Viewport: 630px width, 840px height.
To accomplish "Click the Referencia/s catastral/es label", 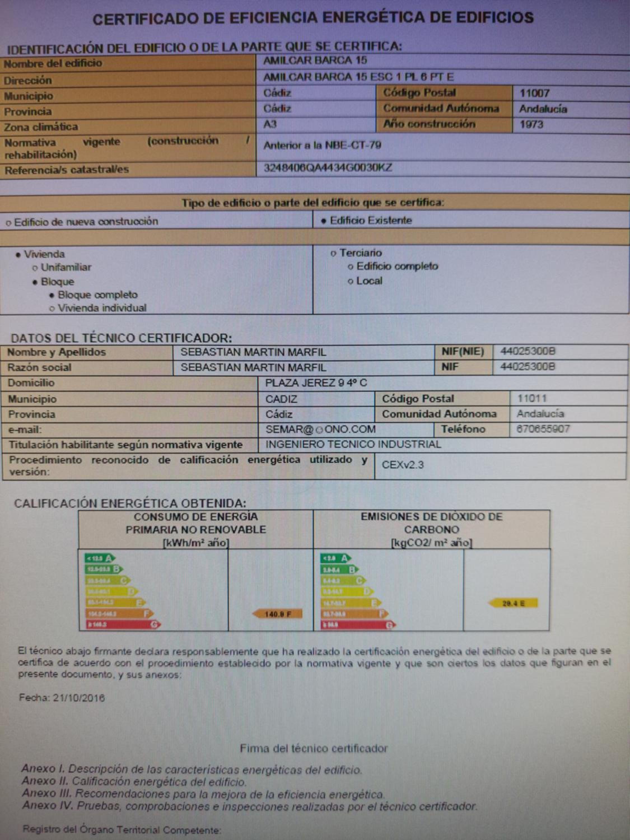I will tap(66, 170).
